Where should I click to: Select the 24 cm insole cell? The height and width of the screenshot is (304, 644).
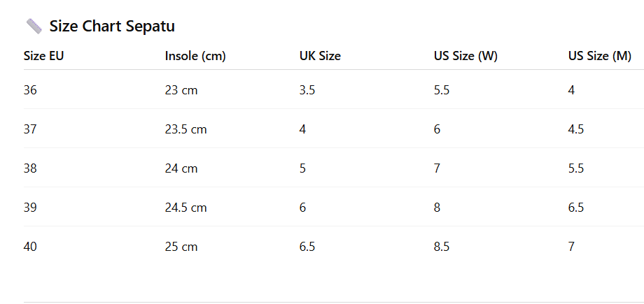click(181, 168)
